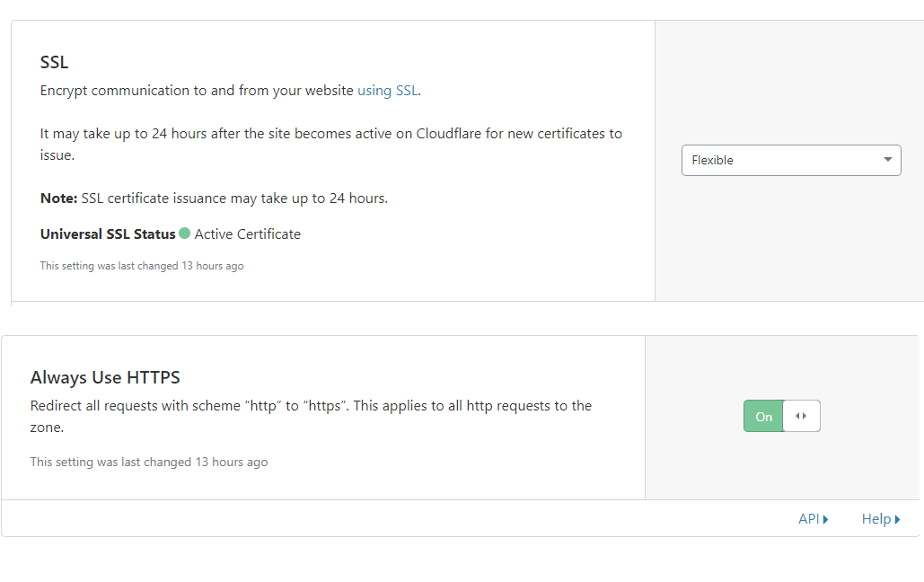This screenshot has width=924, height=582.
Task: Click the green On label of toggle
Action: tap(763, 417)
